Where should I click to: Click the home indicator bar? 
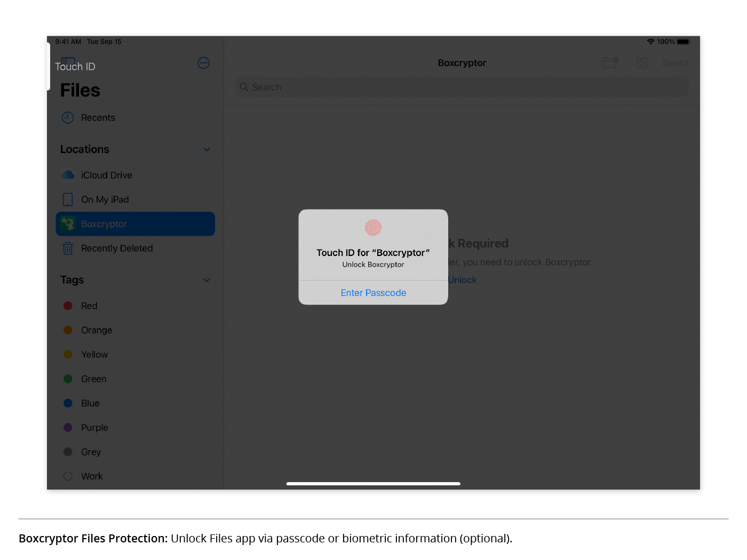[373, 484]
